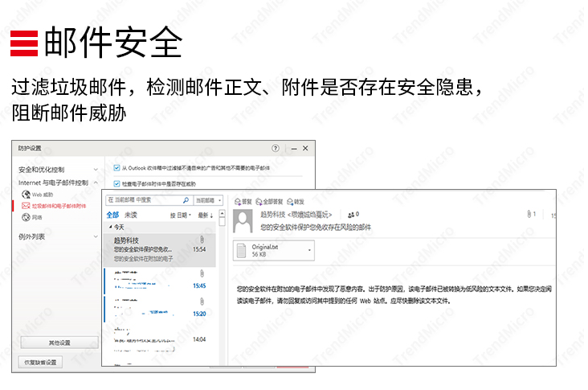Click paperclip icon on the 15:45 message
Screen dimensions: 588x390
tap(203, 274)
